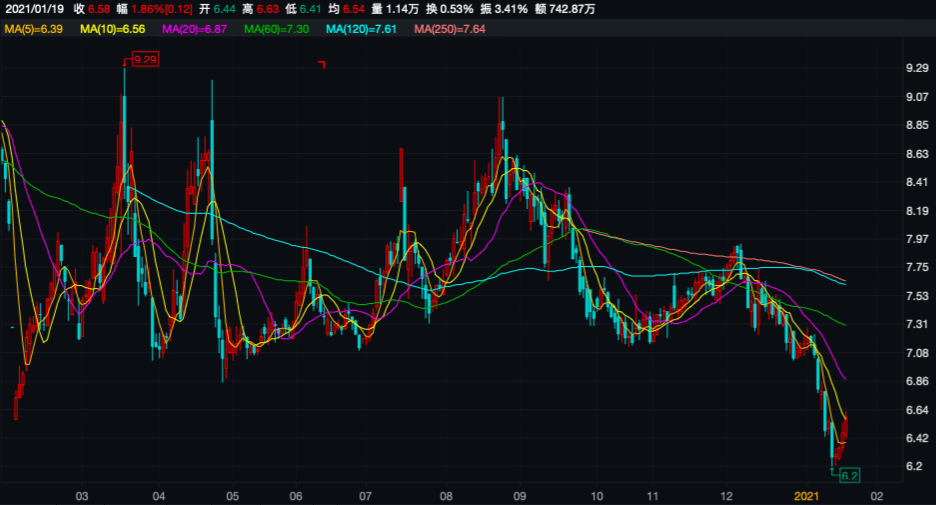Screen dimensions: 936x505
Task: Toggle the MA(20)=6.87 magenta line label
Action: [x=196, y=29]
